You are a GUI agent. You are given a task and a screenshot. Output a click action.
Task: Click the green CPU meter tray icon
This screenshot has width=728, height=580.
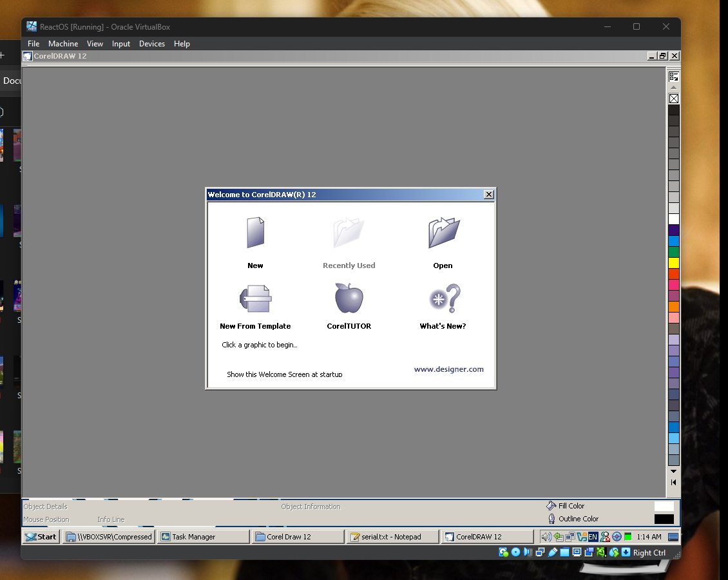pos(628,537)
